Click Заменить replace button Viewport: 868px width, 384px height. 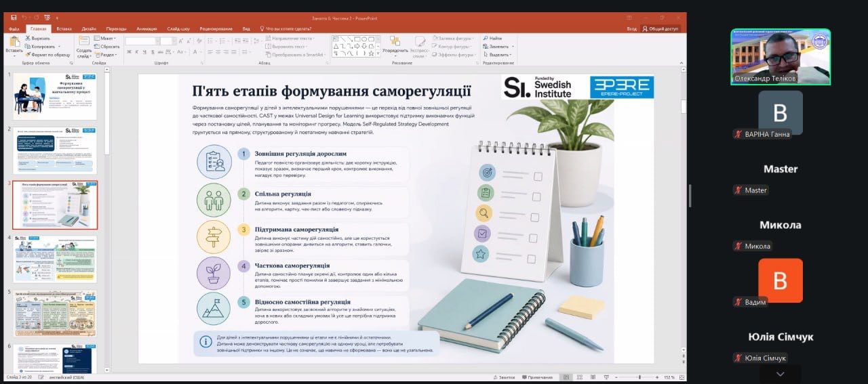497,47
